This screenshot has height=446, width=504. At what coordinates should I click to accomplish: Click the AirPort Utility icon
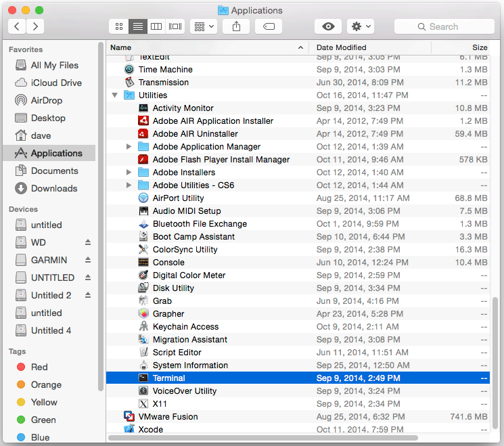point(143,198)
